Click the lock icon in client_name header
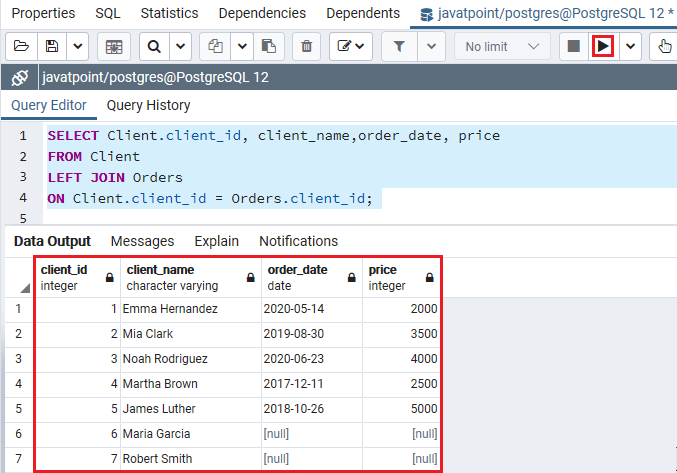This screenshot has height=473, width=677. tap(250, 277)
